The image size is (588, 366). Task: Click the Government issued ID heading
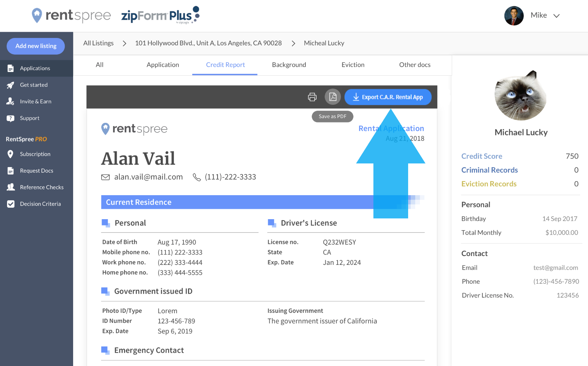pos(153,291)
